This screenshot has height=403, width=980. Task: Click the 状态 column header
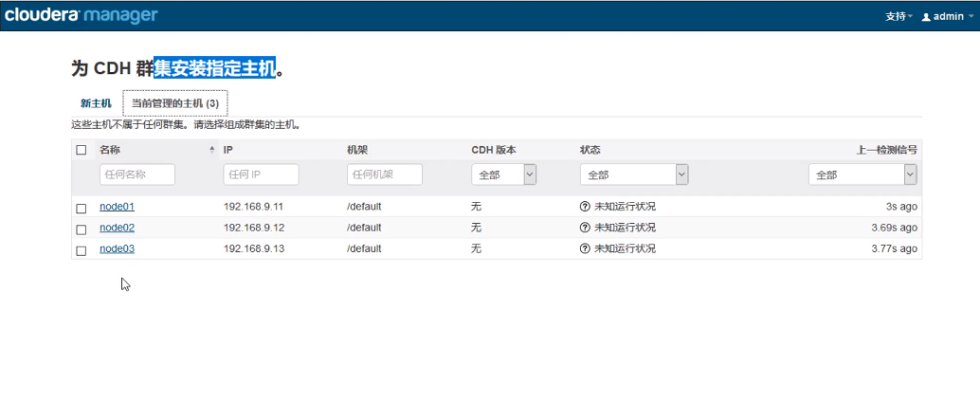pos(590,150)
